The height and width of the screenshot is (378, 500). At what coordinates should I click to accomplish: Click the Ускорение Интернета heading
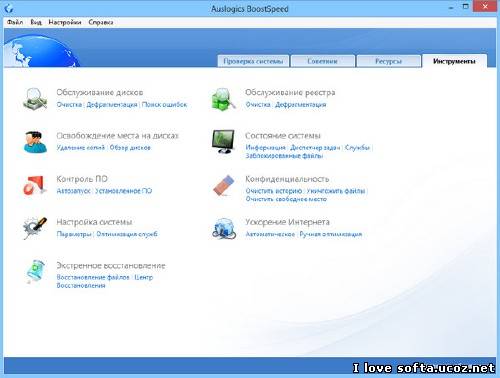coord(287,222)
